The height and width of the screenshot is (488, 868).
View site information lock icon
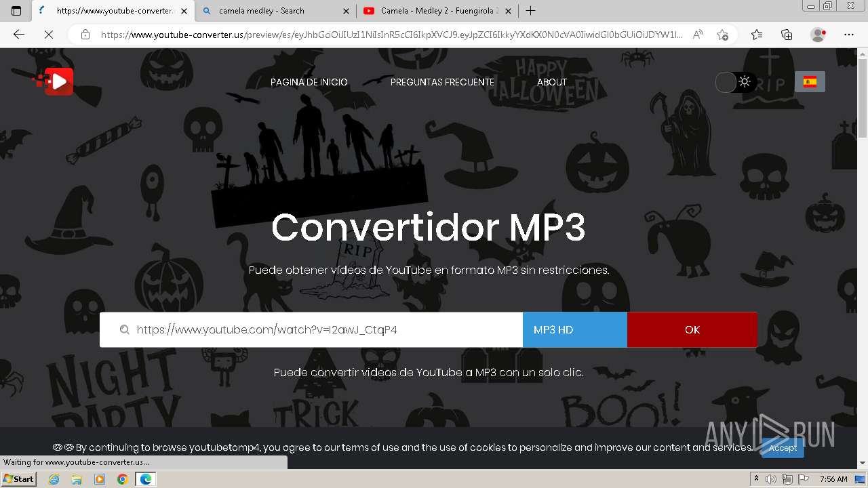tap(85, 35)
